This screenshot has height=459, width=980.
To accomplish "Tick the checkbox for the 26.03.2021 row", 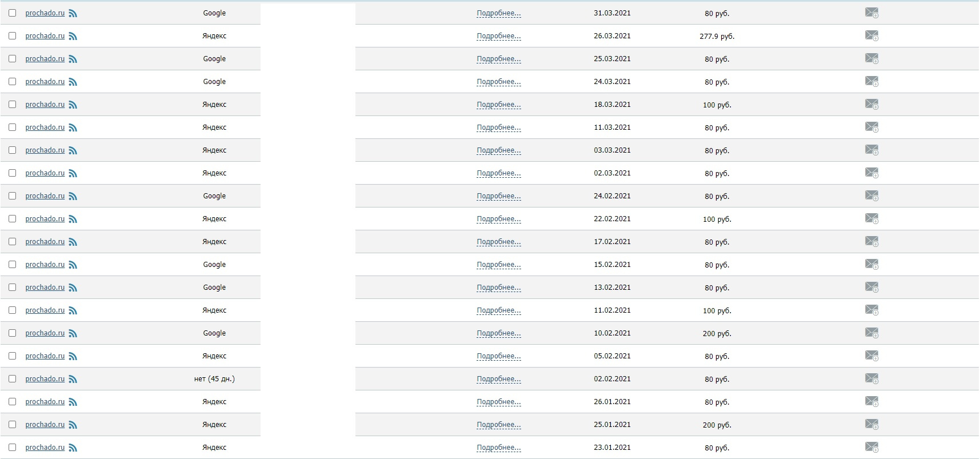I will 12,35.
